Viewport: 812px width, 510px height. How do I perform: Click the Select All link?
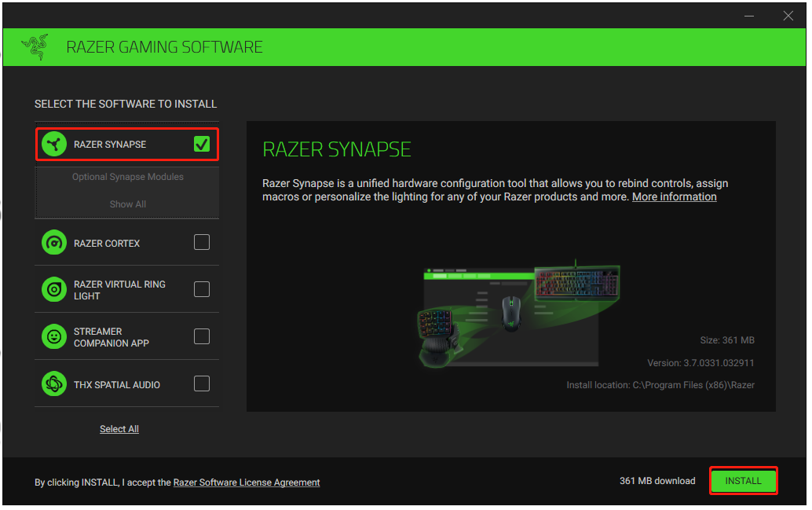pyautogui.click(x=119, y=430)
